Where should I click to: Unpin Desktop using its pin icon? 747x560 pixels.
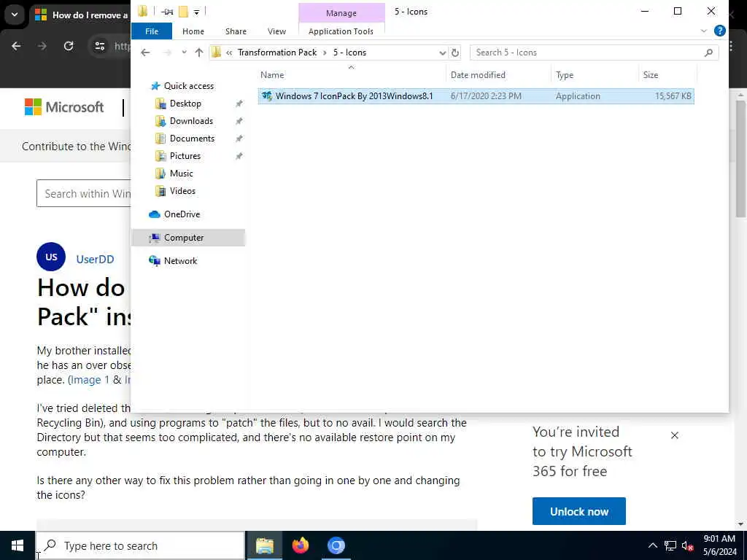[x=239, y=104]
